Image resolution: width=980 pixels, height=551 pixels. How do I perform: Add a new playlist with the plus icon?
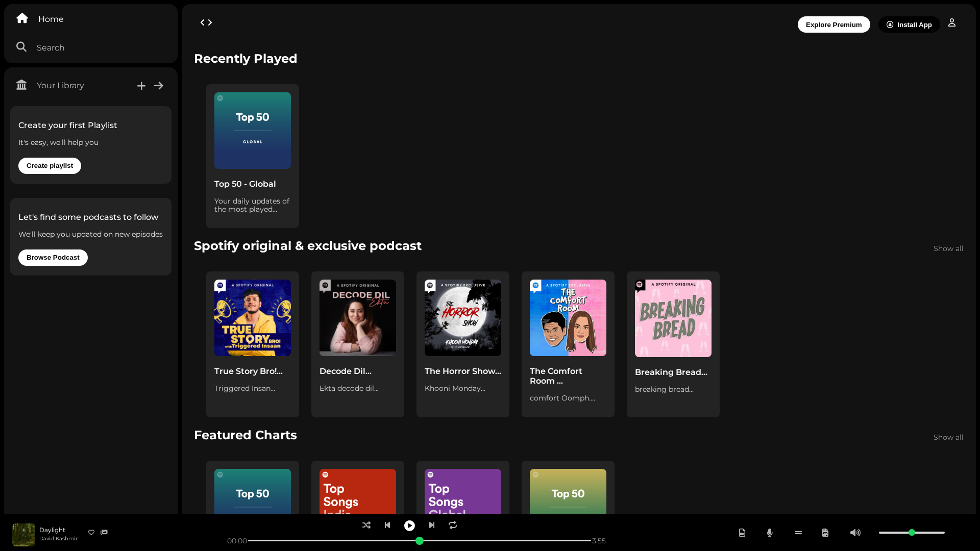click(x=141, y=86)
